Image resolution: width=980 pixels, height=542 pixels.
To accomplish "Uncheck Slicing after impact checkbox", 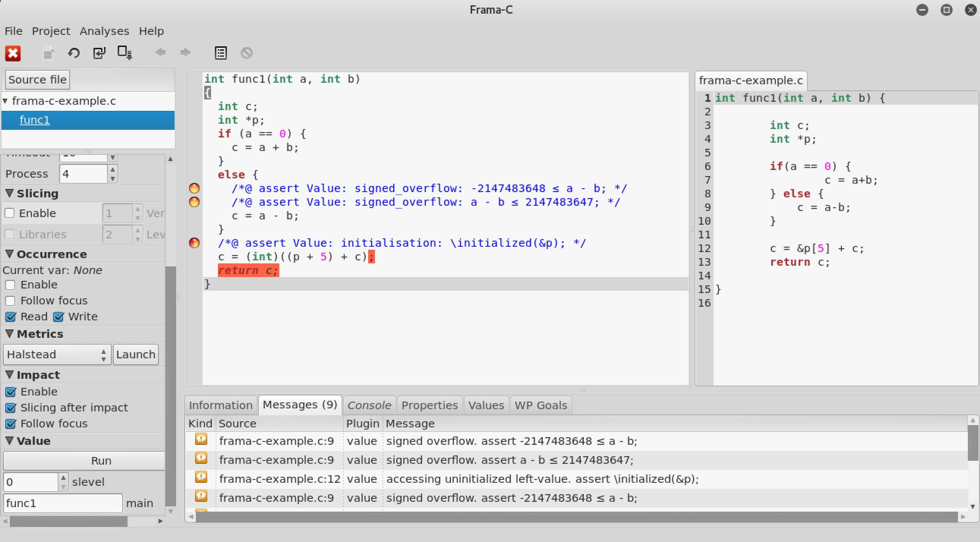I will [11, 408].
